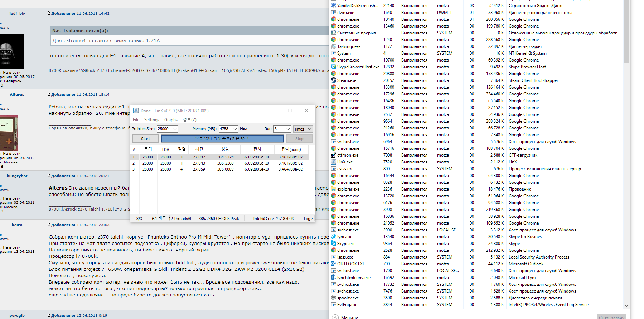Image resolution: width=644 pixels, height=319 pixels.
Task: Open the Times unit dropdown in LinX
Action: (x=310, y=129)
